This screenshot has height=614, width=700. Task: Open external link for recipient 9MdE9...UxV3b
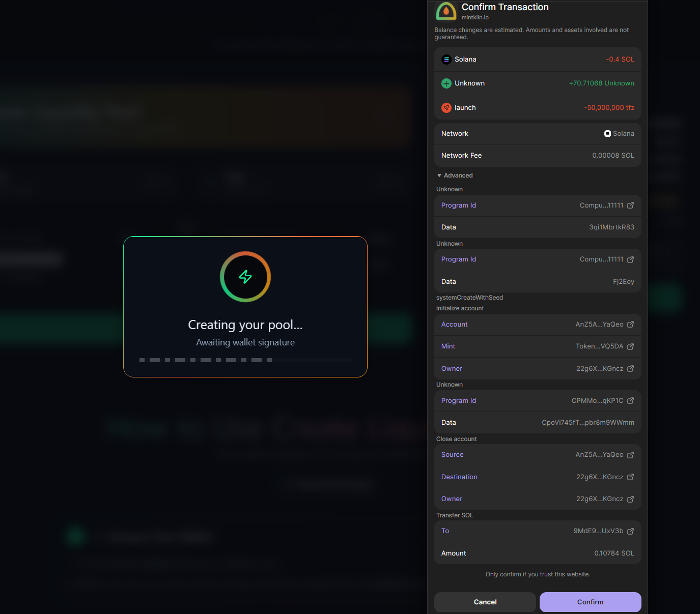[630, 531]
